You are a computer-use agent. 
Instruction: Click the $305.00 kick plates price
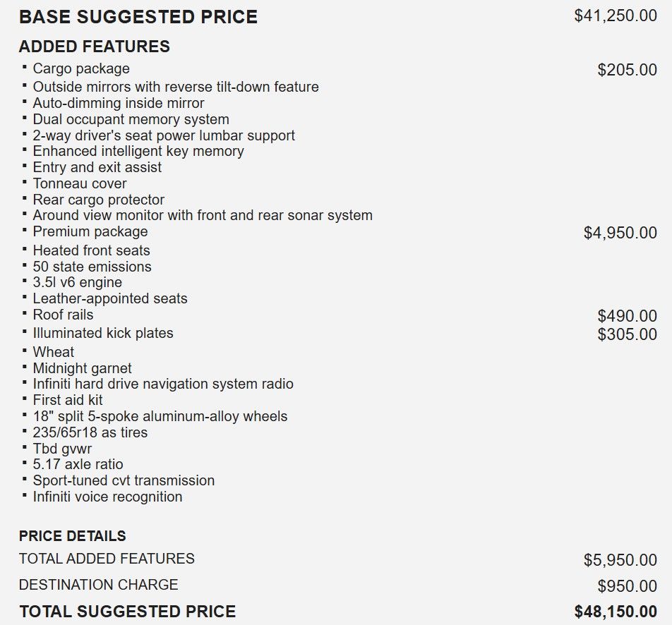point(627,334)
